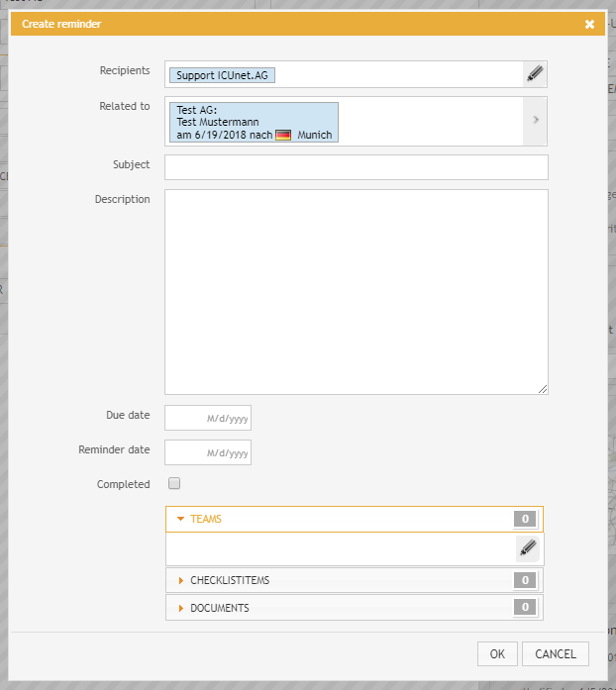Screen dimensions: 616x690
Task: Click the TEAMS count badge
Action: click(525, 519)
